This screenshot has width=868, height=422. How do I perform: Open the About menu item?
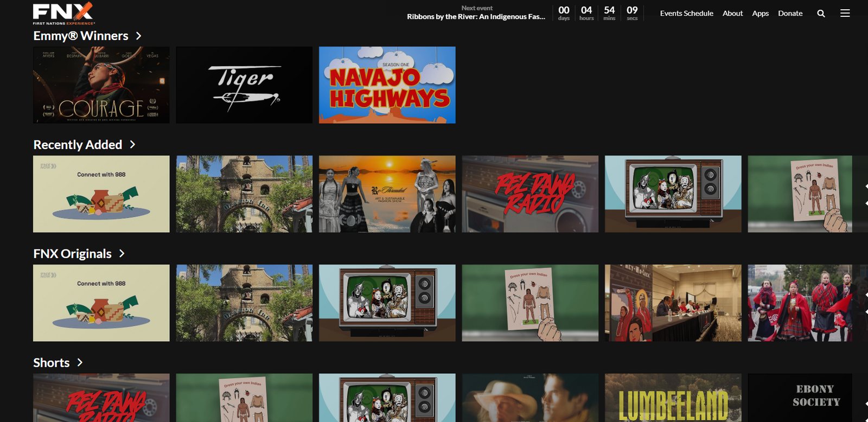pos(732,14)
